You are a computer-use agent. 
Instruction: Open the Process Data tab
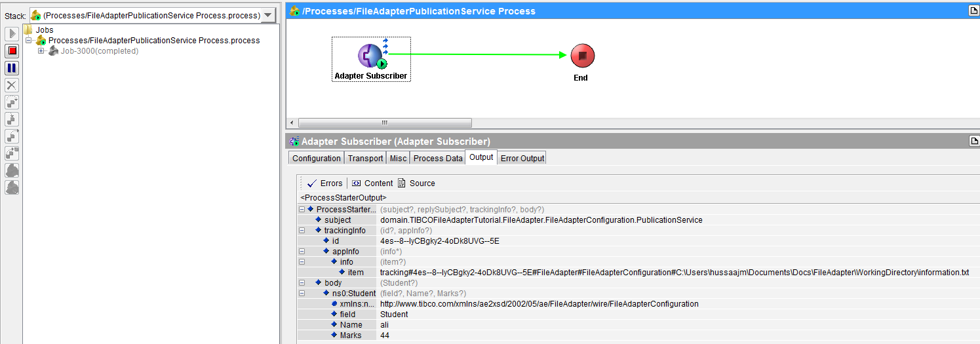pos(438,158)
